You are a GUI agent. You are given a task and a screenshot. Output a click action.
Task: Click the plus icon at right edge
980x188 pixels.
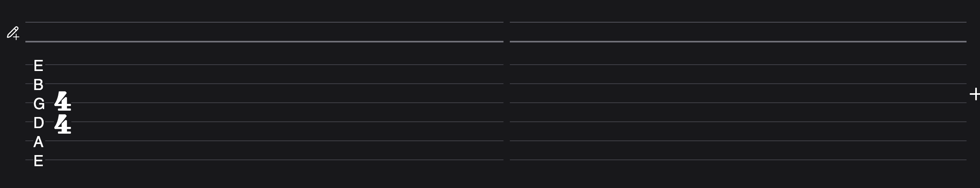pyautogui.click(x=974, y=94)
